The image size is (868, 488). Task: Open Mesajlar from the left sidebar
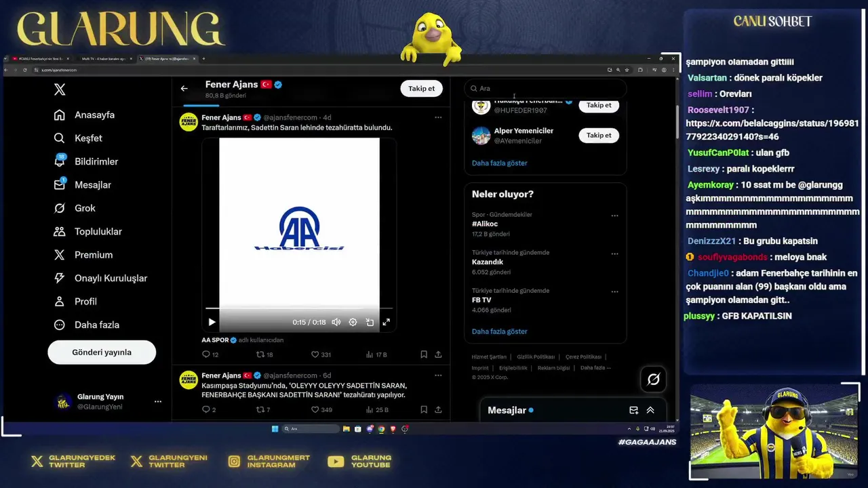[x=83, y=185]
